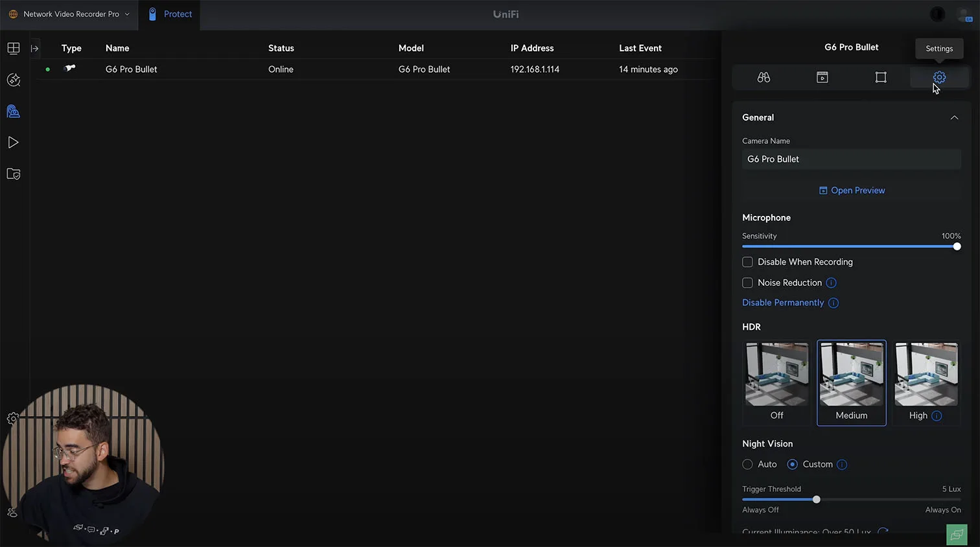This screenshot has width=980, height=547.
Task: Sort table by Name column
Action: 117,48
